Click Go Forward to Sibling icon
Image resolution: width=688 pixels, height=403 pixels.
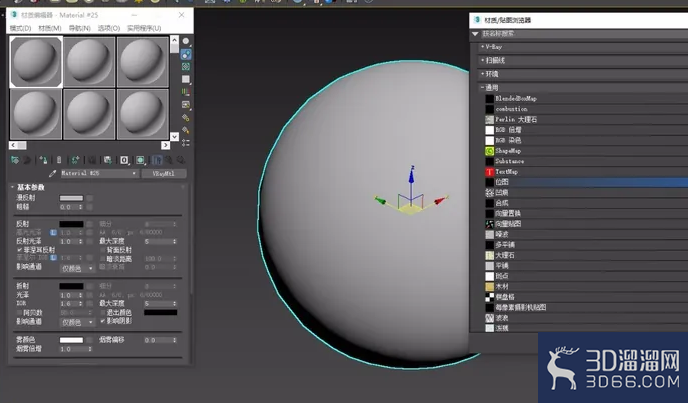180,160
